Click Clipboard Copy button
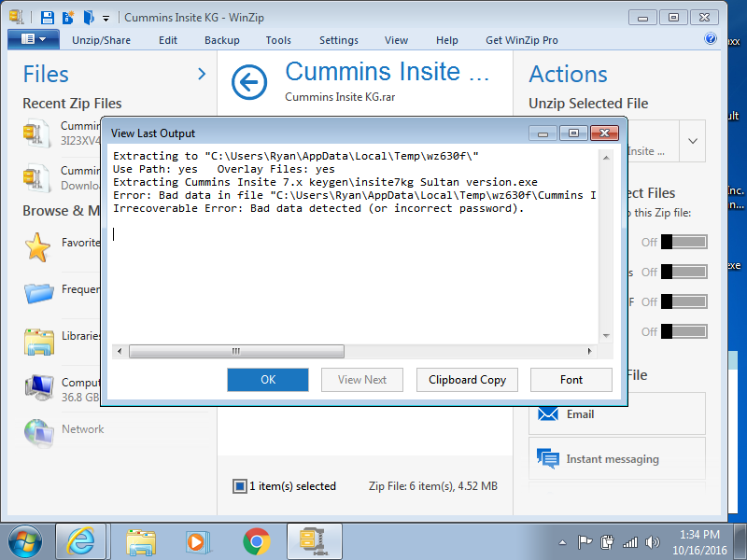Viewport: 747px width, 560px height. (x=467, y=380)
